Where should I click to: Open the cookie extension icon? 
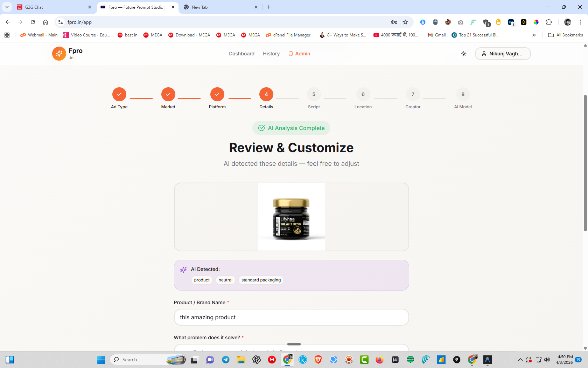448,22
